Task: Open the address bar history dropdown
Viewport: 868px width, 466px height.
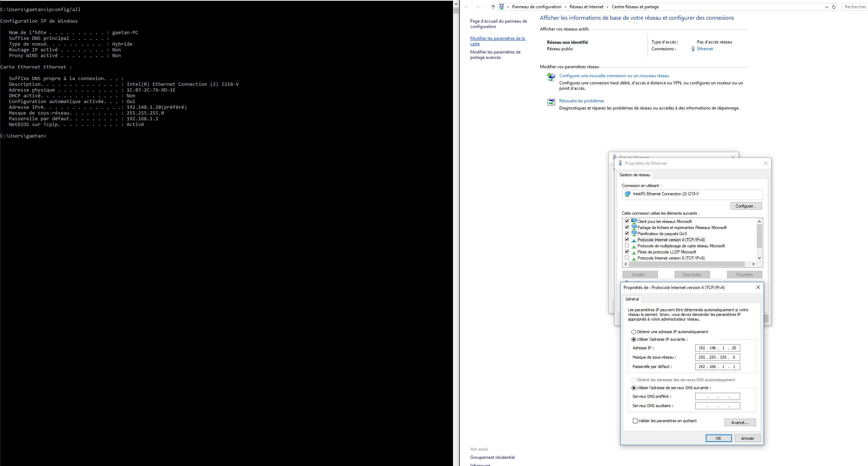Action: pyautogui.click(x=826, y=7)
